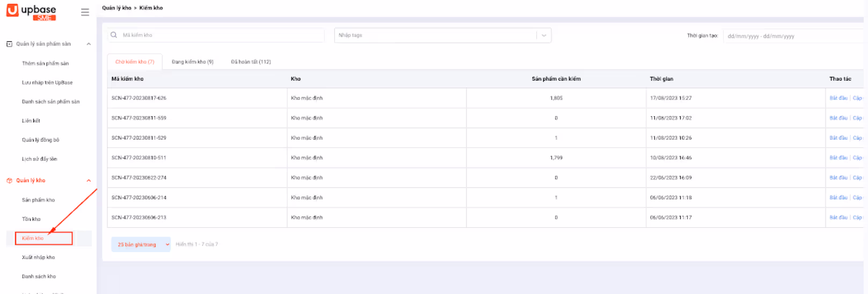This screenshot has width=868, height=294.
Task: Click timestamp 06/06/2023 11:18
Action: (x=671, y=198)
